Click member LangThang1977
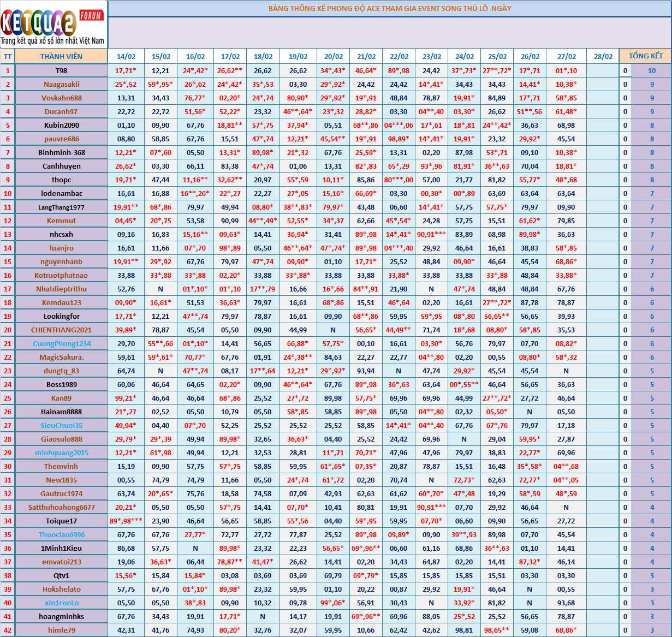Image resolution: width=672 pixels, height=637 pixels. tap(61, 207)
